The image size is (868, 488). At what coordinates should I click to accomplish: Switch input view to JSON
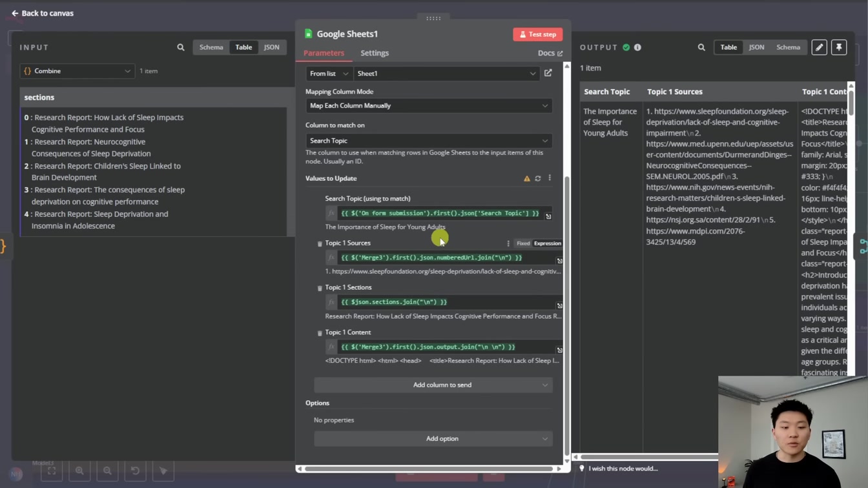[271, 47]
